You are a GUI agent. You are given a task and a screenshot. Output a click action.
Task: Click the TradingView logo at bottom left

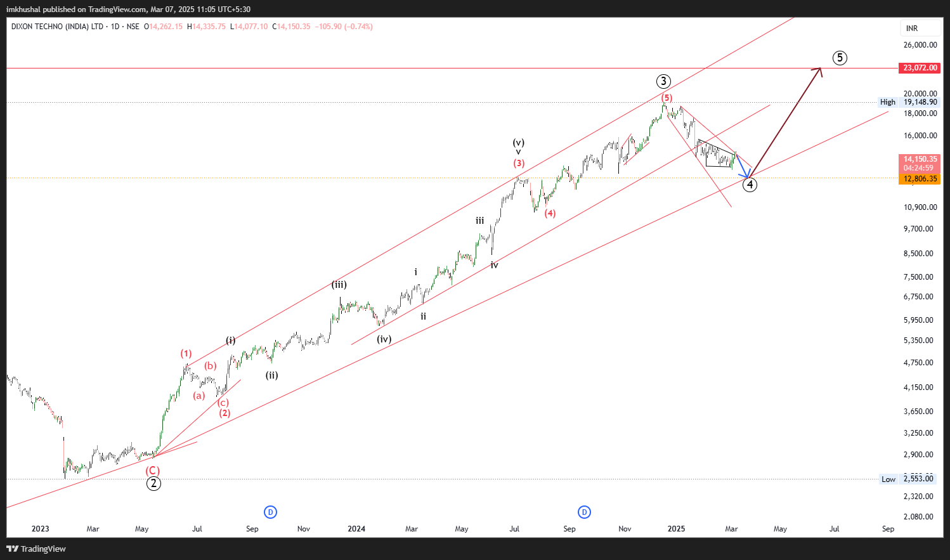click(36, 549)
